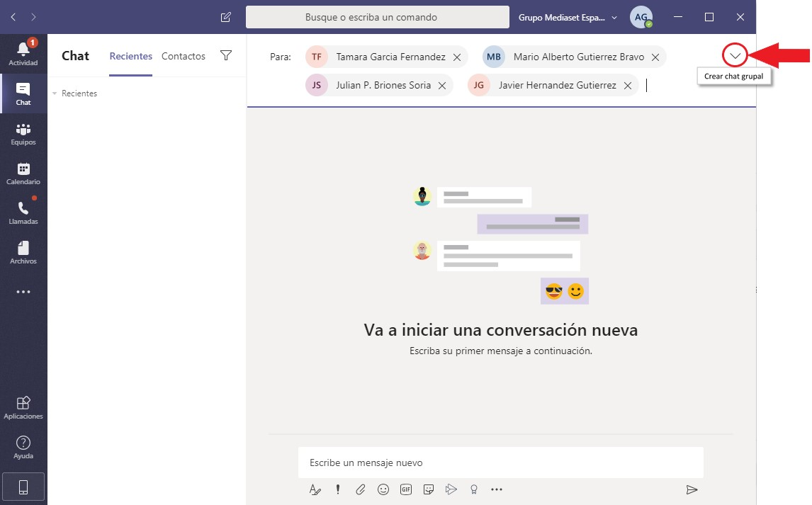Expand the group chat name chevron
Screen dimensions: 812x505
[735, 55]
